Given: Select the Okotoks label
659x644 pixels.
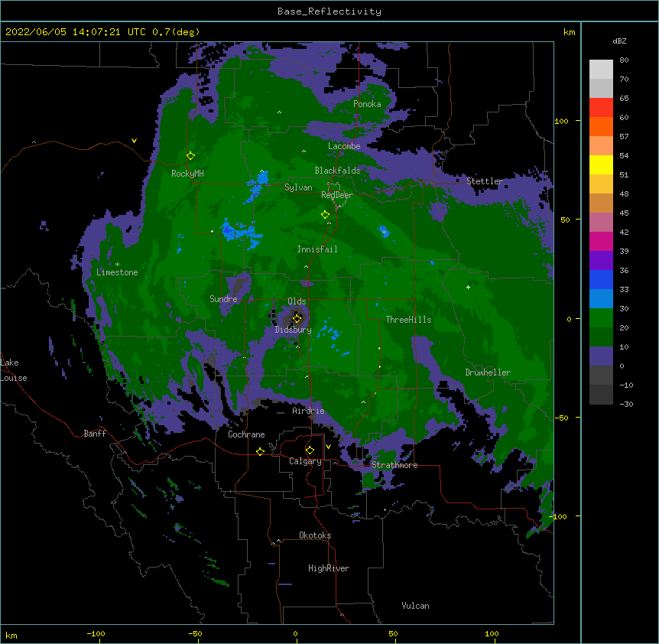Looking at the screenshot, I should 315,535.
